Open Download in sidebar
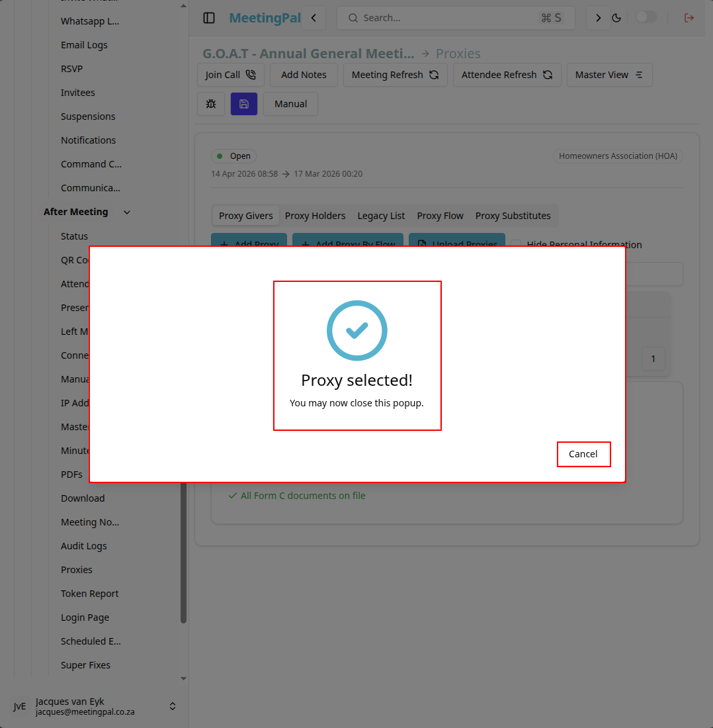Screen dimensions: 713x728 click(x=83, y=498)
